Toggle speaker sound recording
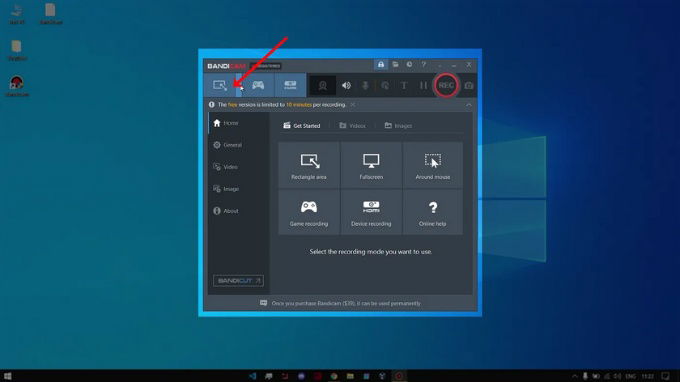680x382 pixels. point(346,85)
